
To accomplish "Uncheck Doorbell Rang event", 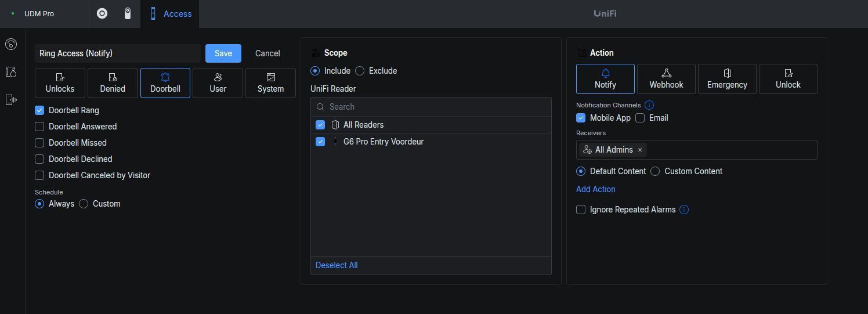I will [x=39, y=110].
